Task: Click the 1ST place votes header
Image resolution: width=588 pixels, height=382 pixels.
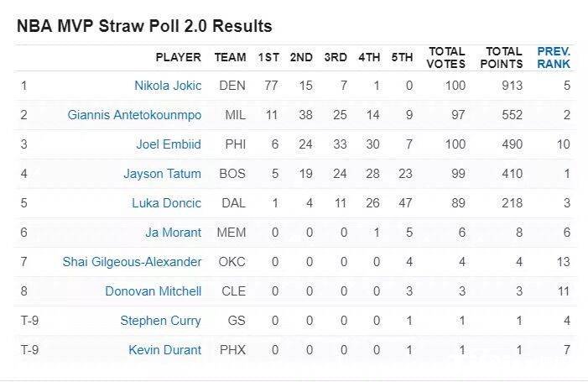Action: [x=268, y=57]
